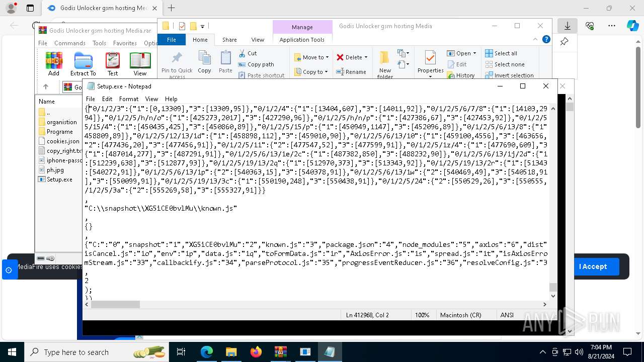
Task: Open Edge settings and more menu
Action: (x=612, y=26)
